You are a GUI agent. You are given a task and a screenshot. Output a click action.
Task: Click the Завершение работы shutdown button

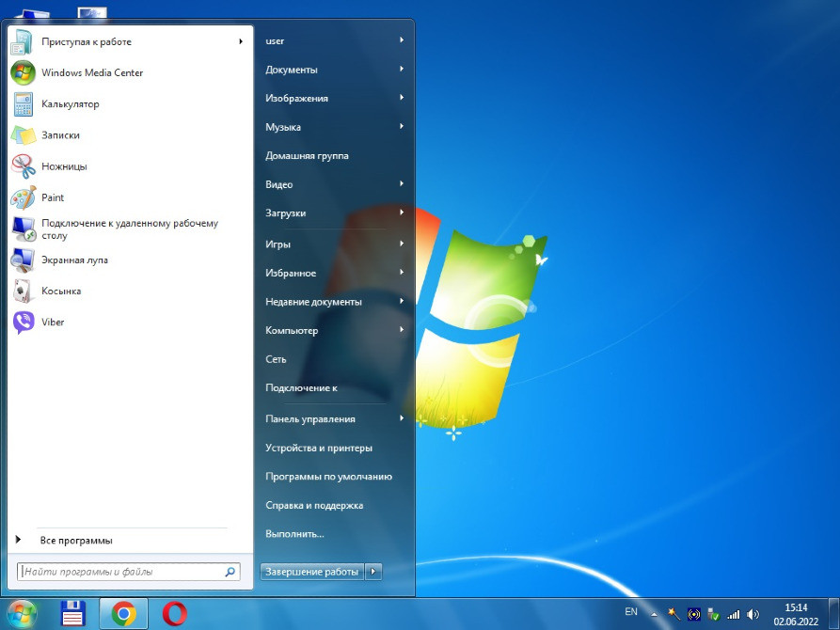point(311,572)
